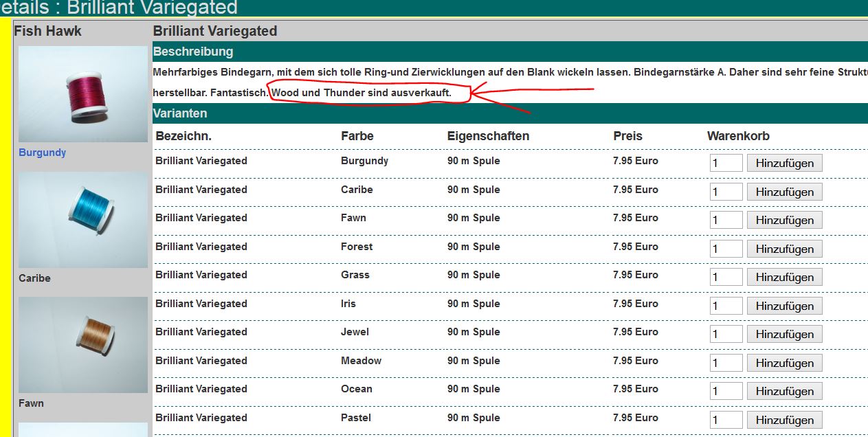Select quantity field in the Grass row
The height and width of the screenshot is (437, 868).
click(726, 278)
